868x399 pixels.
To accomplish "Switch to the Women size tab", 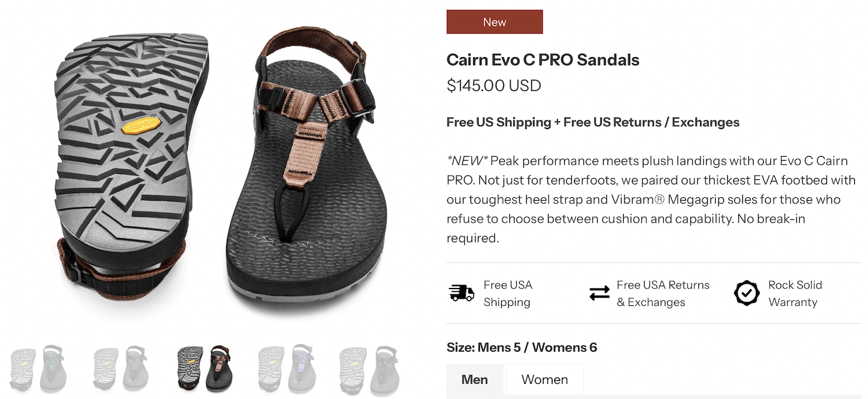I will 545,380.
